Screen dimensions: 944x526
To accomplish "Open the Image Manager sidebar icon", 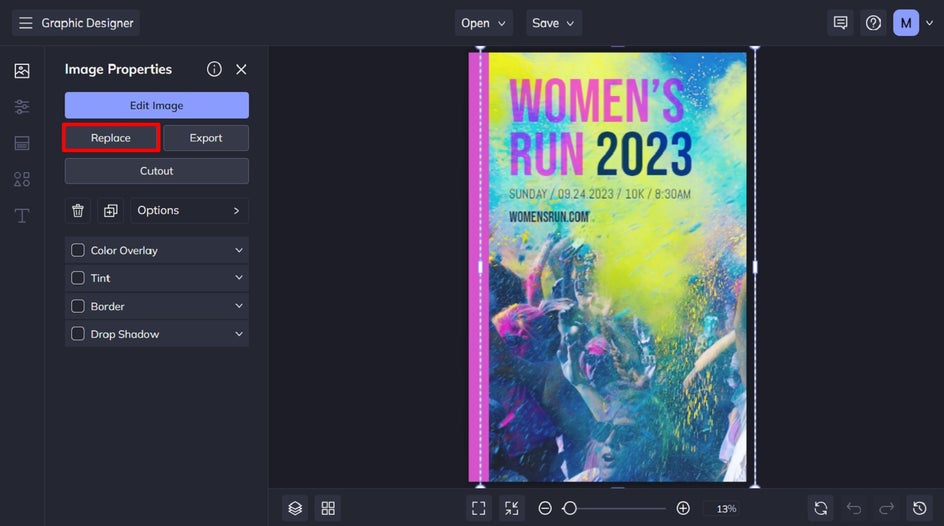I will 22,71.
